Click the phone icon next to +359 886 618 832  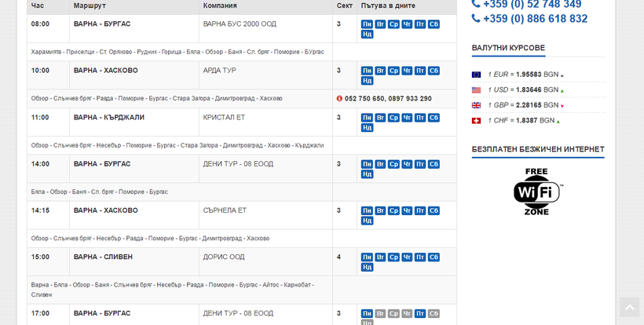pyautogui.click(x=476, y=18)
